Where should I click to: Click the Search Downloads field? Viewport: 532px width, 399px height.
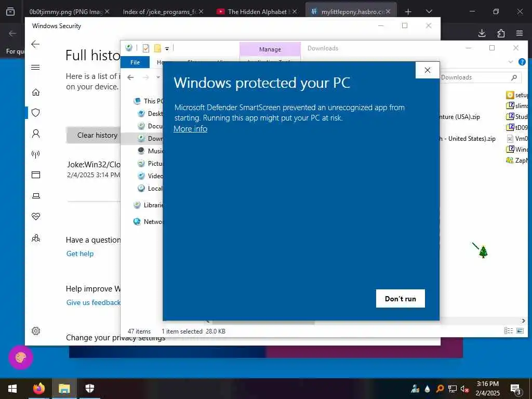pos(480,77)
